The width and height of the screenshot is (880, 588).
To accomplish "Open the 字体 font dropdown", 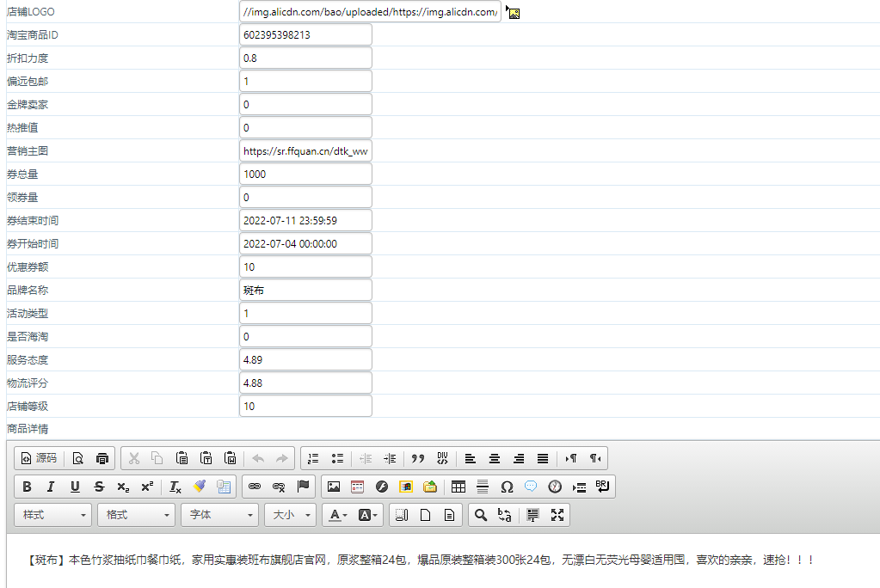I will (220, 515).
